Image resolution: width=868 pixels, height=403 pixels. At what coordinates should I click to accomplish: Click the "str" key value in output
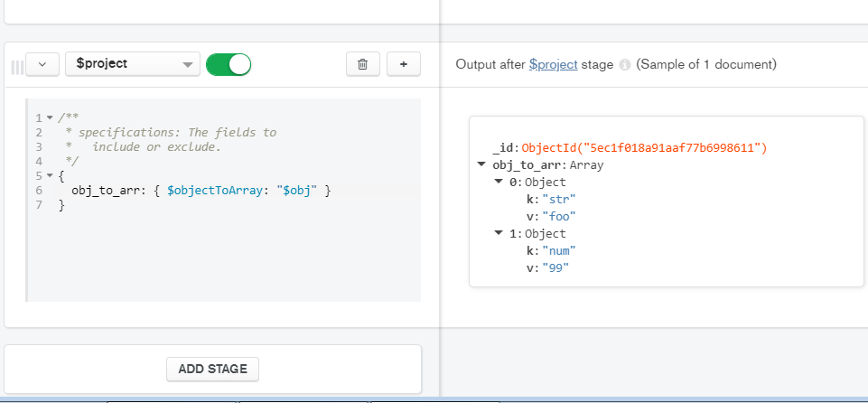tap(558, 199)
